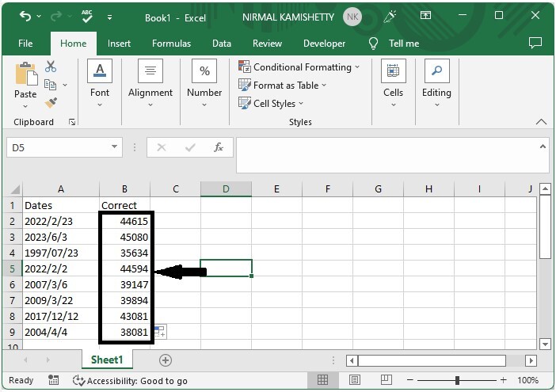Image resolution: width=556 pixels, height=392 pixels.
Task: Open the Formulas ribbon tab
Action: (171, 44)
